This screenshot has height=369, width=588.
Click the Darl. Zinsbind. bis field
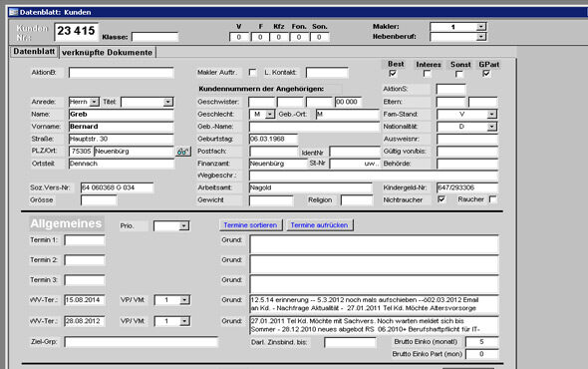point(350,342)
